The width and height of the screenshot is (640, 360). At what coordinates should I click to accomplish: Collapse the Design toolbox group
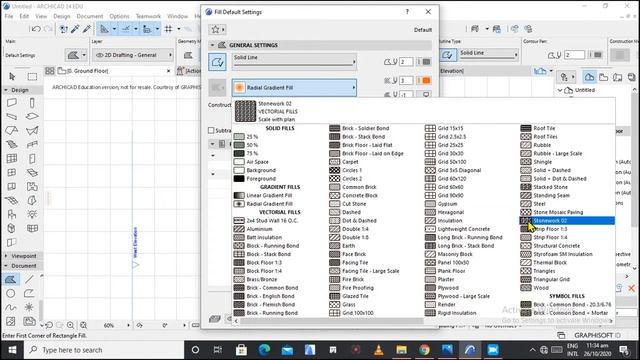click(6, 90)
